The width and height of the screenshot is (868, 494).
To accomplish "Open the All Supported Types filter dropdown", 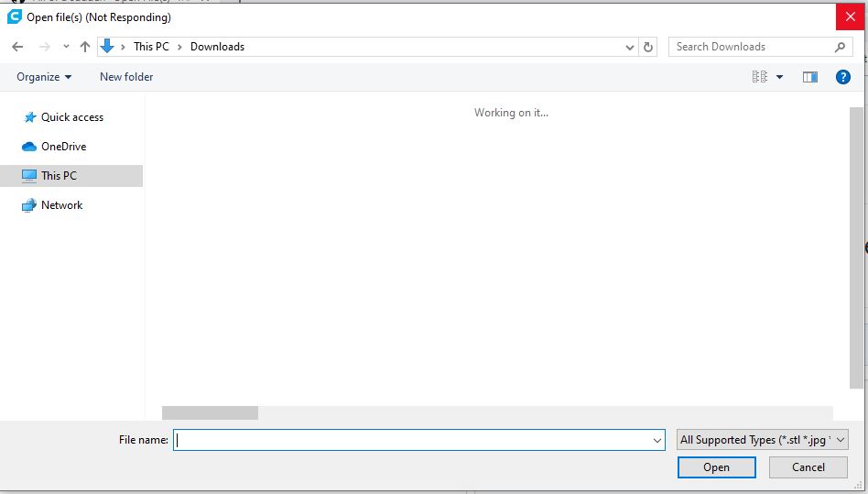I will (x=763, y=440).
